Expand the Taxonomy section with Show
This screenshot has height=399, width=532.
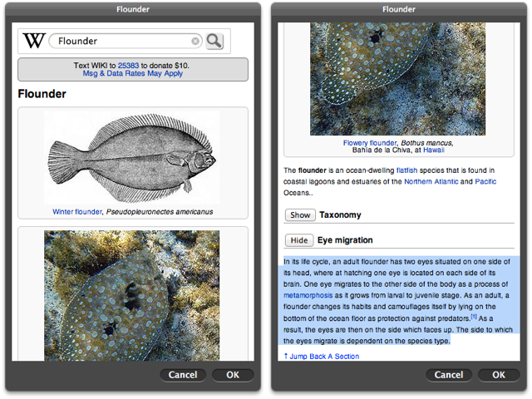[299, 214]
